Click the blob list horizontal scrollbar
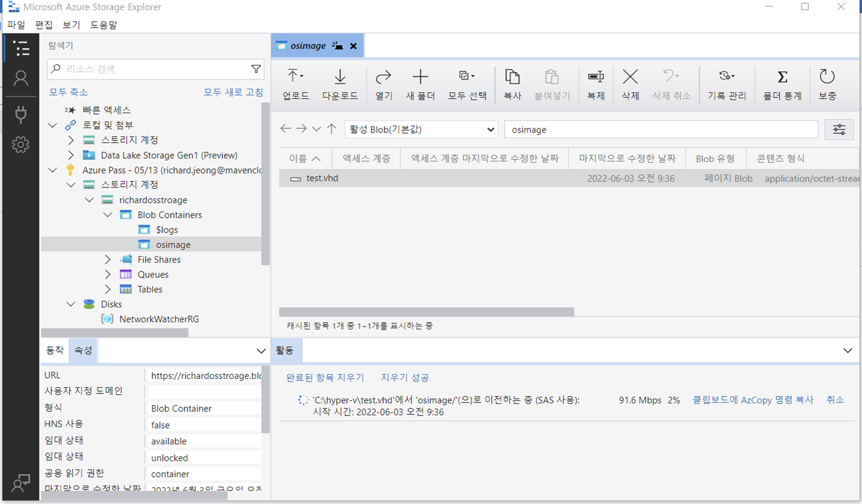Screen dimensions: 862x504 coord(426,312)
